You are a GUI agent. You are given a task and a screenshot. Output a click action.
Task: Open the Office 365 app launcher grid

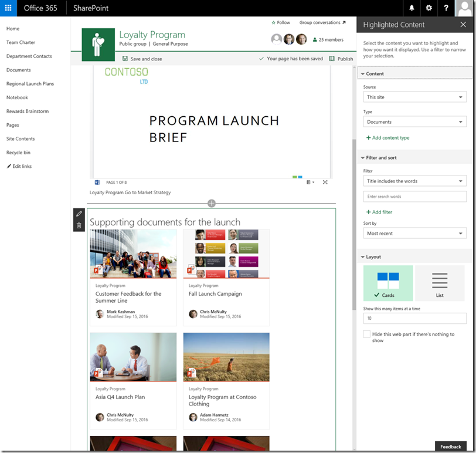[x=8, y=8]
